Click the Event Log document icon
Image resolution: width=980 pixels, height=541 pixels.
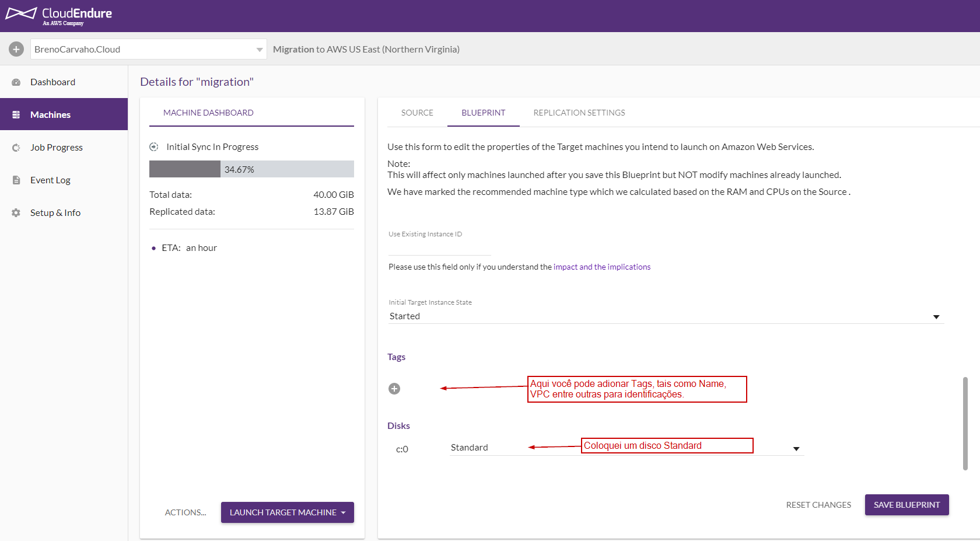click(x=16, y=180)
